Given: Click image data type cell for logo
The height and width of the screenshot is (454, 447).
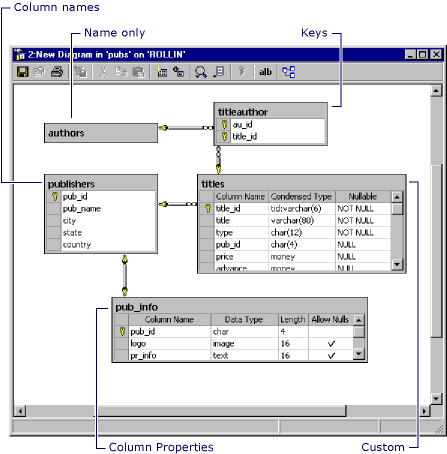Looking at the screenshot, I should coord(244,343).
